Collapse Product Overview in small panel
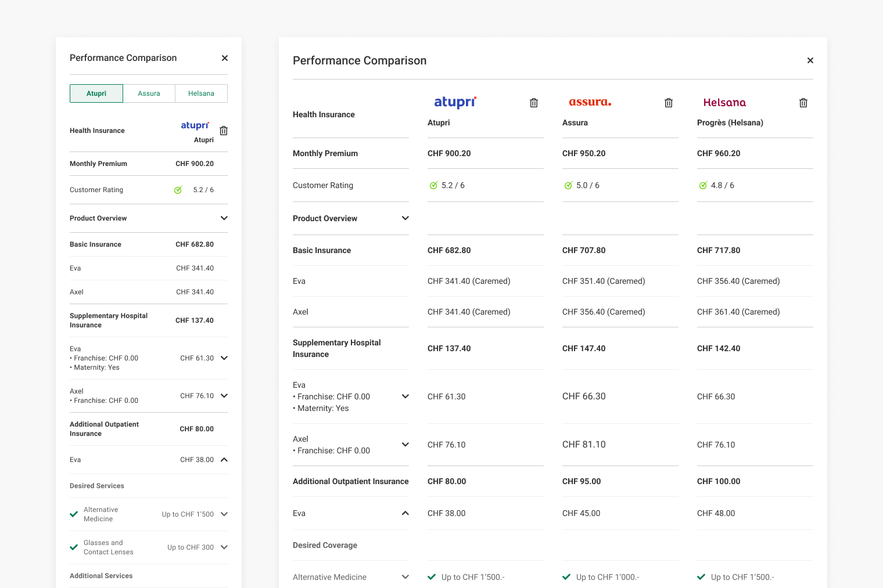 (224, 218)
